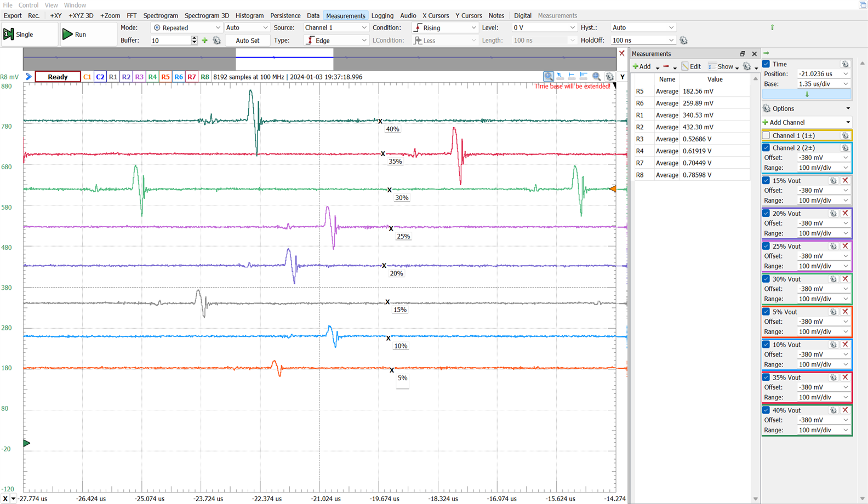Expand the Options section

806,108
